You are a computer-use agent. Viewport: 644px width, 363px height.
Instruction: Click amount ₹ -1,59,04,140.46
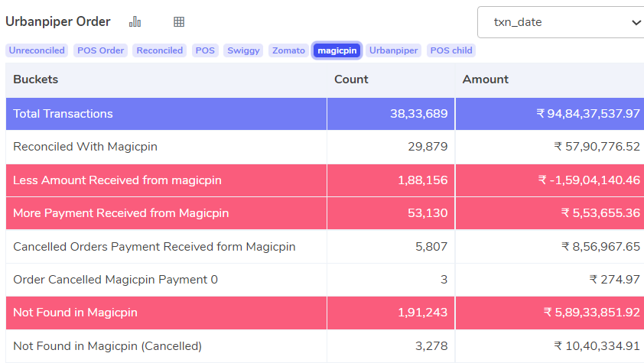[589, 180]
